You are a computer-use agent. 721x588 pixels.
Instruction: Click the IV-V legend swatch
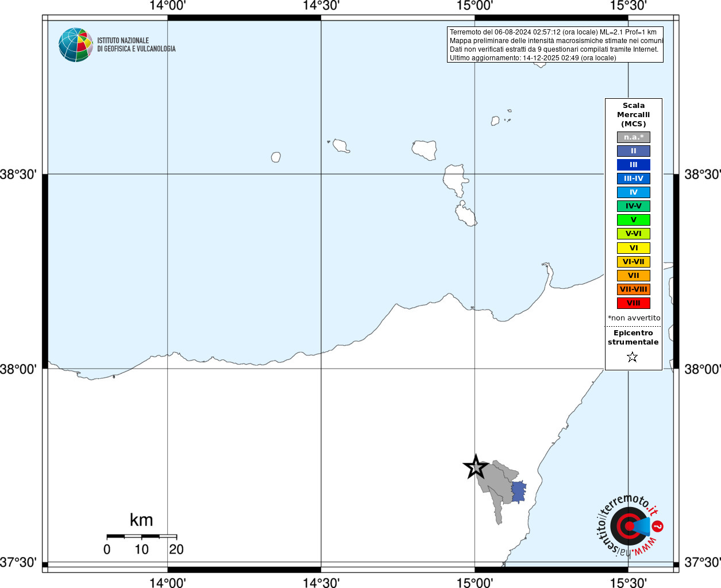[634, 206]
